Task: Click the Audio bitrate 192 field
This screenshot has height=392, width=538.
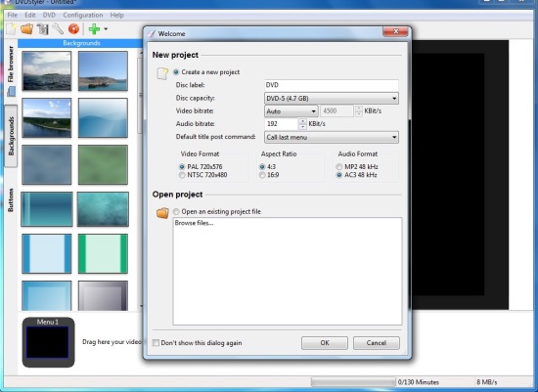Action: (x=282, y=124)
